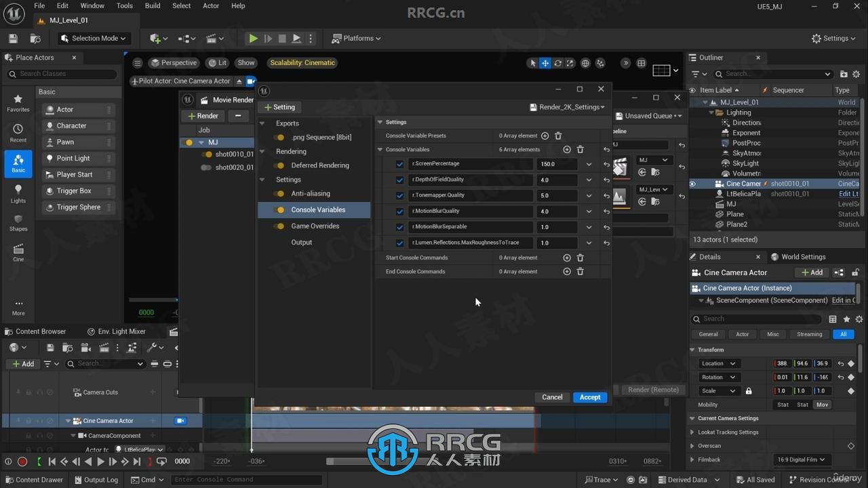Toggle r.DepthOfFieldQuality checkbox
Image resolution: width=868 pixels, height=488 pixels.
399,180
